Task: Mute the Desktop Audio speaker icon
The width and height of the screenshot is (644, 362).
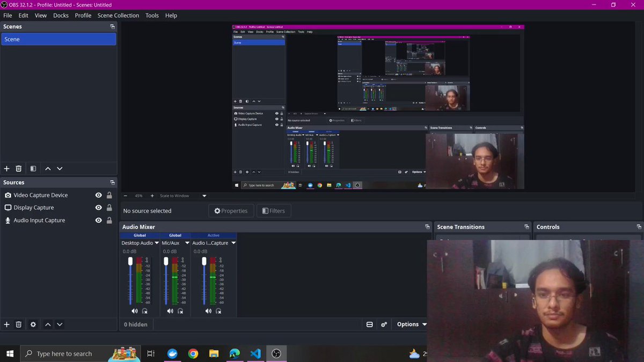Action: 134,311
